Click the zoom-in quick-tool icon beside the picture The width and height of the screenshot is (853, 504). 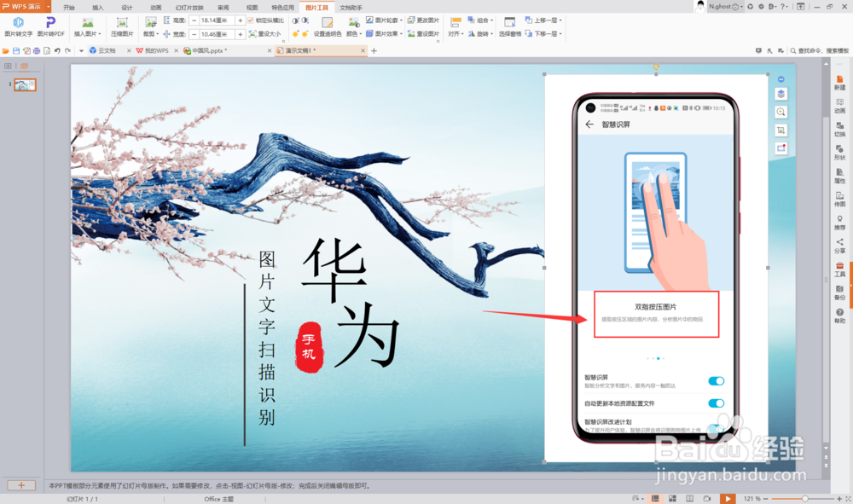780,112
